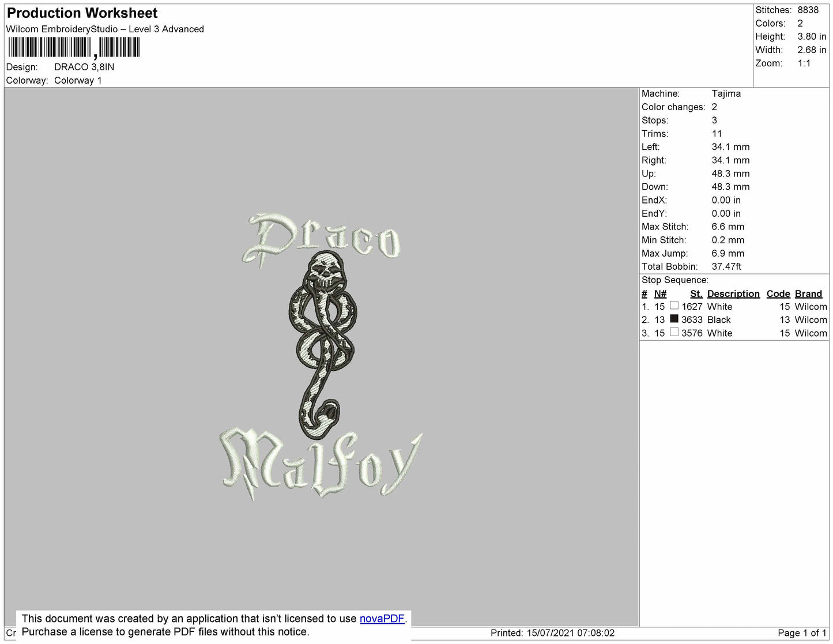Select the white swatch for thread 1627

[x=674, y=306]
